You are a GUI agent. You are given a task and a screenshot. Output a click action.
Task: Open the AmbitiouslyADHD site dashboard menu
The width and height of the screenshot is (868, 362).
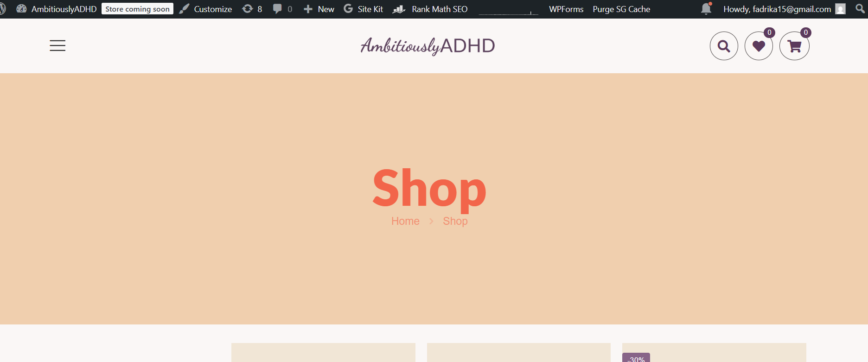click(57, 9)
